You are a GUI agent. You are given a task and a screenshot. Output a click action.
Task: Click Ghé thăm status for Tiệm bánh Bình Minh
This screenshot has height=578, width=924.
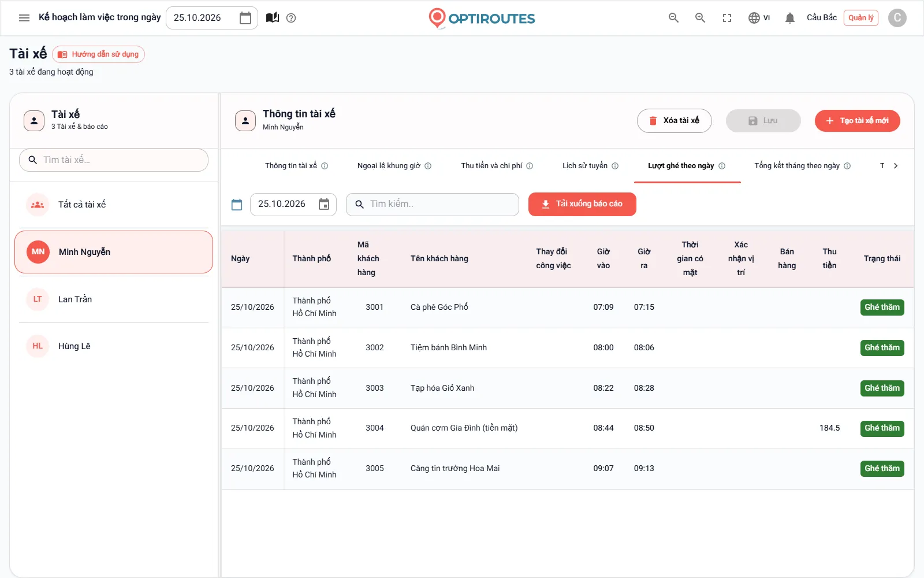(882, 348)
